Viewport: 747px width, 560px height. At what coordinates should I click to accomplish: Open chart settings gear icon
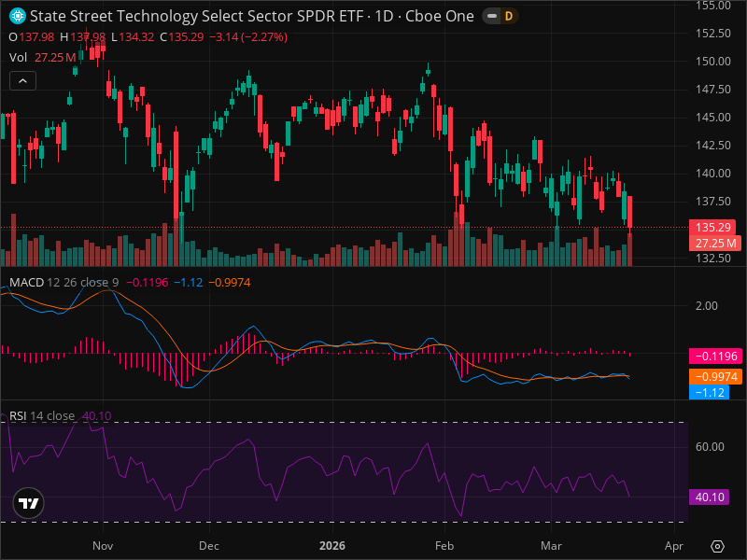coord(717,546)
